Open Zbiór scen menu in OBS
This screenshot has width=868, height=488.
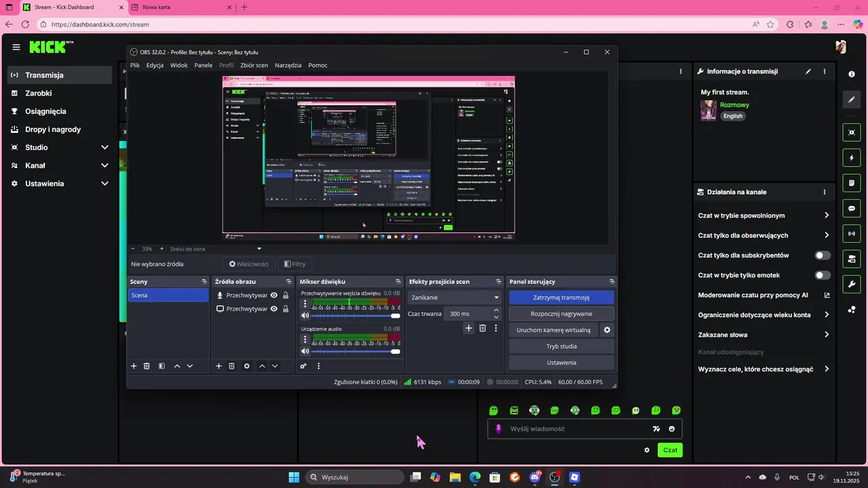click(254, 65)
